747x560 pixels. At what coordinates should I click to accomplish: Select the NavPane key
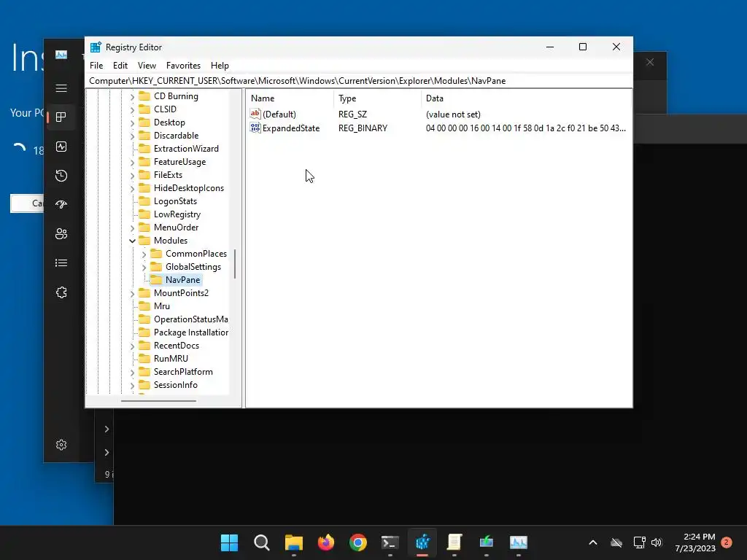pos(182,279)
